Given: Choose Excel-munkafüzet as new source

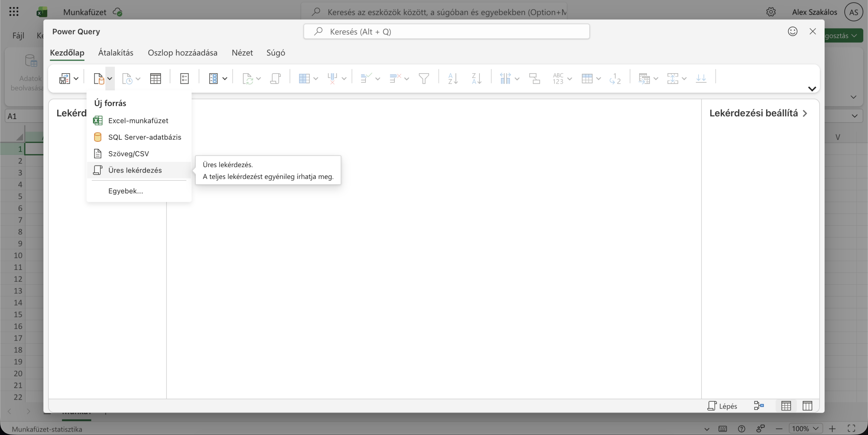Looking at the screenshot, I should click(138, 121).
